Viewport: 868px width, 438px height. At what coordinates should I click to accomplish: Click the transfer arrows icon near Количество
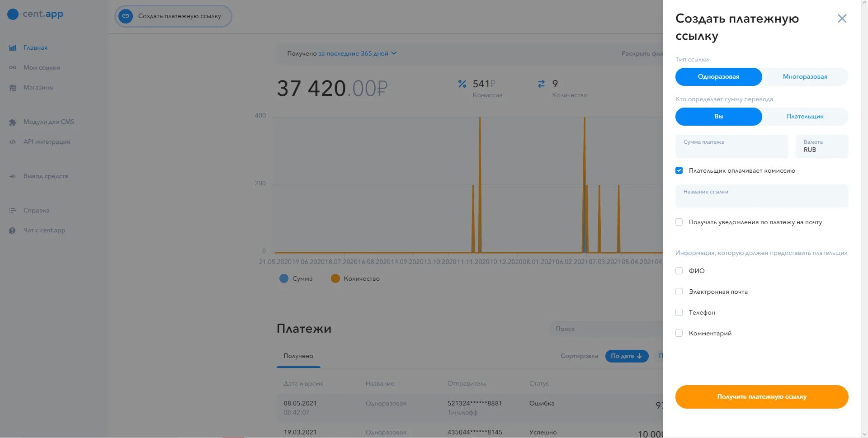pyautogui.click(x=541, y=84)
